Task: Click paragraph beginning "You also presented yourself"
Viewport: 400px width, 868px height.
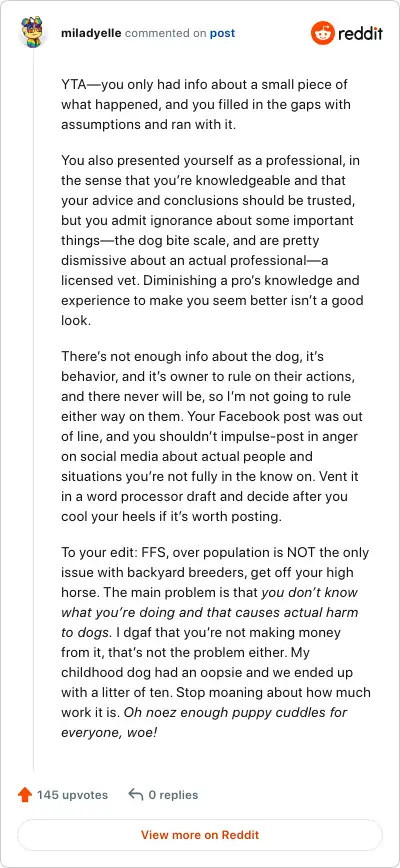Action: click(x=211, y=240)
